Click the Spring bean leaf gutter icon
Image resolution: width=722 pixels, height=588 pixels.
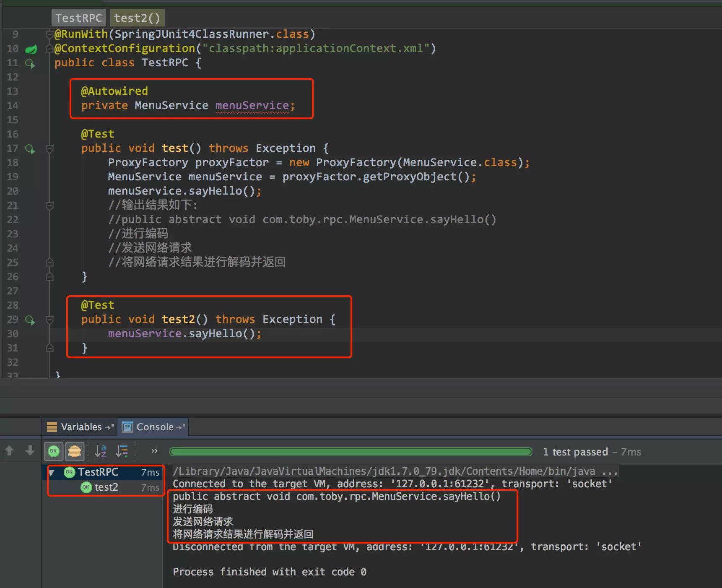click(31, 49)
